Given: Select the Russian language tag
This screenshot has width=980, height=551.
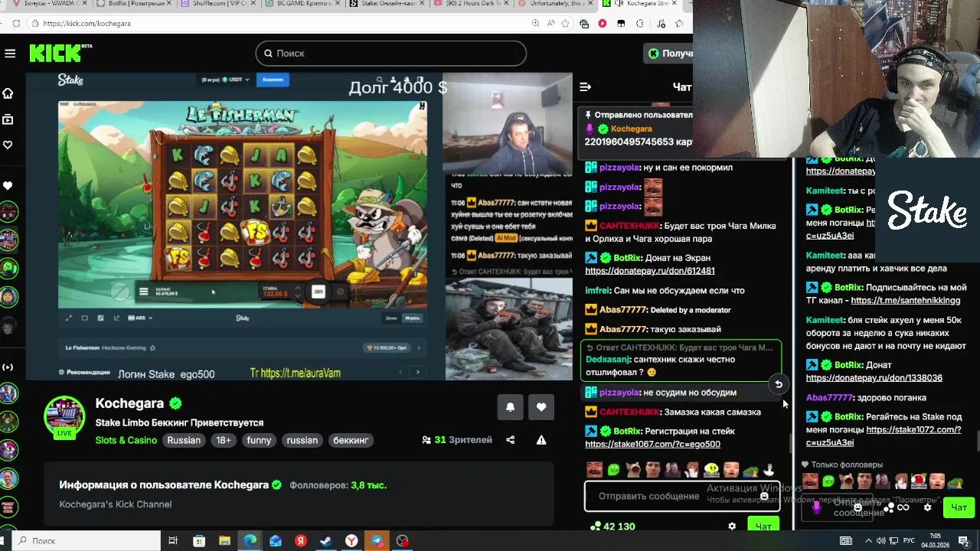Looking at the screenshot, I should coord(184,440).
